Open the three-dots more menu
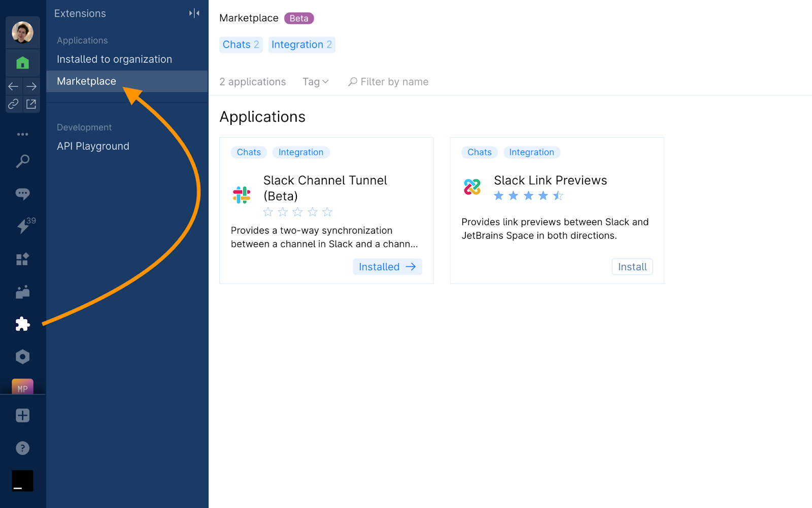Viewport: 812px width, 508px height. [x=22, y=135]
